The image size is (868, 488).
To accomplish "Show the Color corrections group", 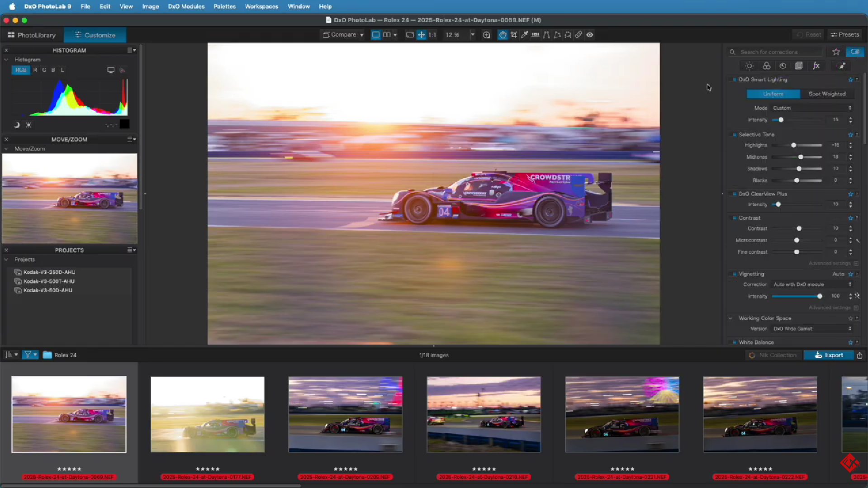I will [x=766, y=66].
